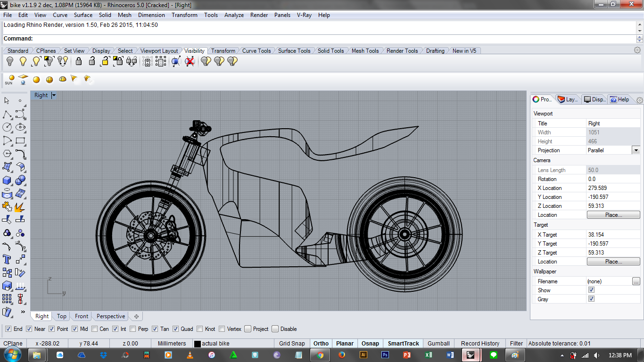
Task: Open the panel options gear icon
Action: point(639,100)
